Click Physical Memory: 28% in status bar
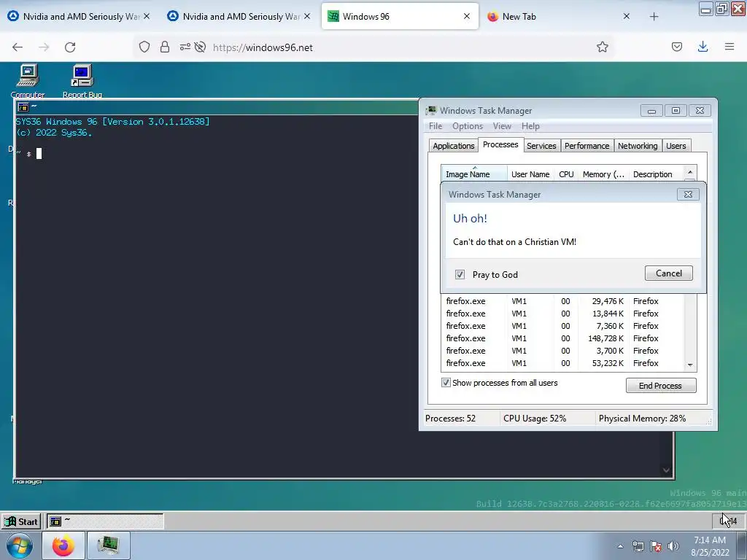Viewport: 747px width, 560px height. (x=642, y=419)
